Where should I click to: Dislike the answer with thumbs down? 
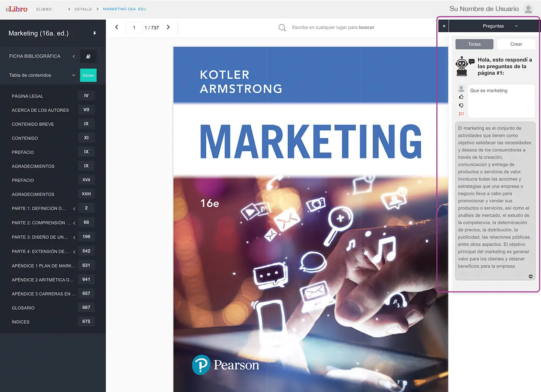tap(461, 106)
